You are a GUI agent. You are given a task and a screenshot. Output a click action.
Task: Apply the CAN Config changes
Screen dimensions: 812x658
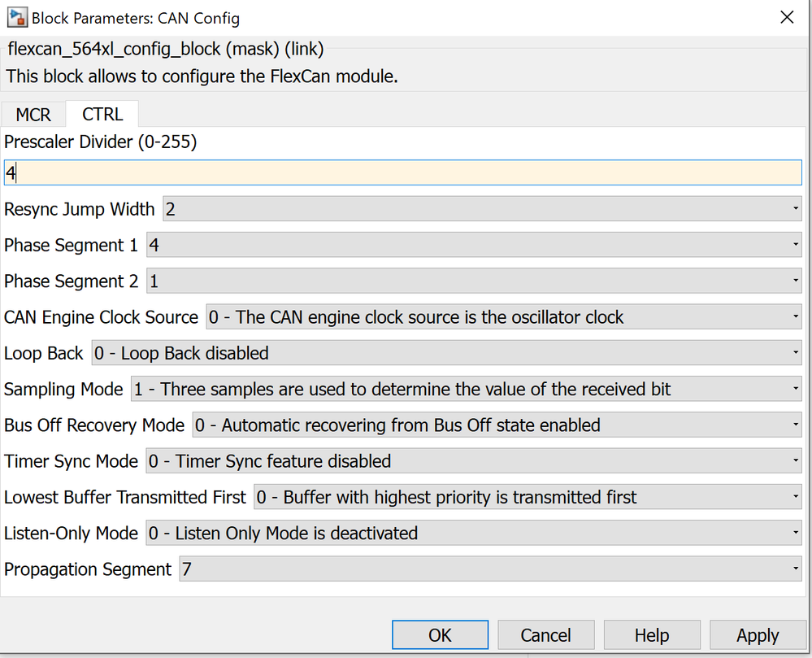[x=758, y=635]
